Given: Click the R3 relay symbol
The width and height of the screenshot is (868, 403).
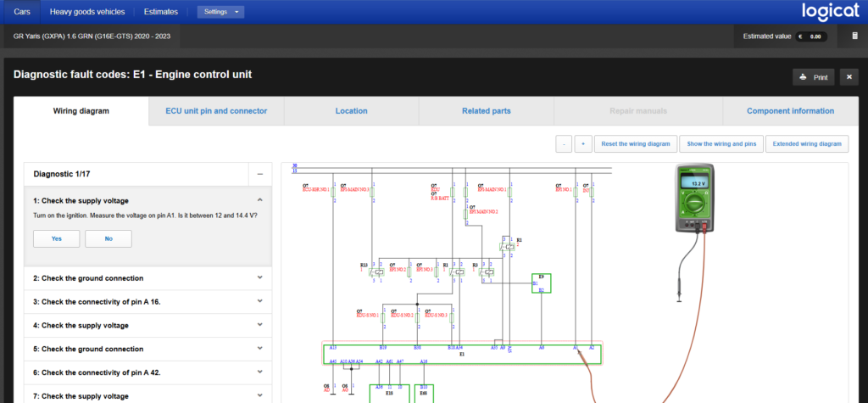Looking at the screenshot, I should click(x=487, y=272).
